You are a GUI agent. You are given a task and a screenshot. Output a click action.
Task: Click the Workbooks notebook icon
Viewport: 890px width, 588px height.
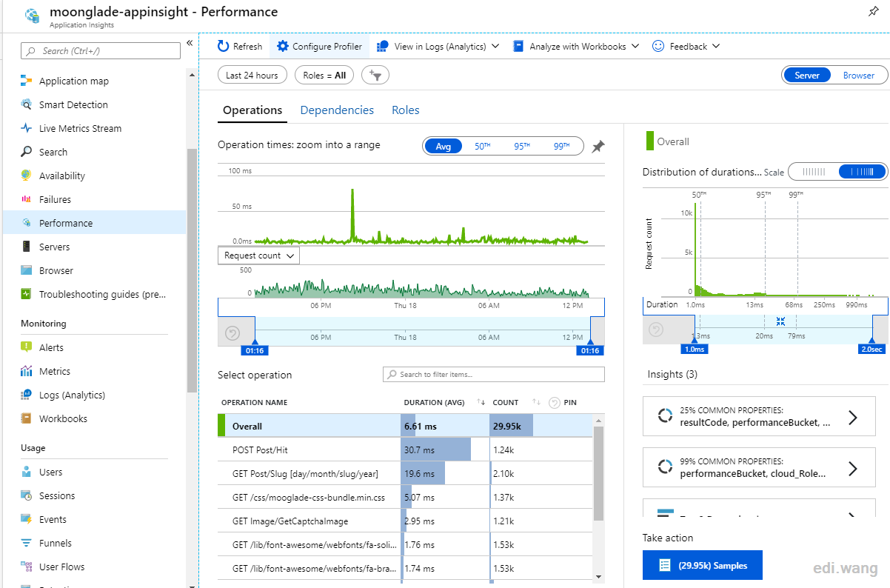(27, 418)
